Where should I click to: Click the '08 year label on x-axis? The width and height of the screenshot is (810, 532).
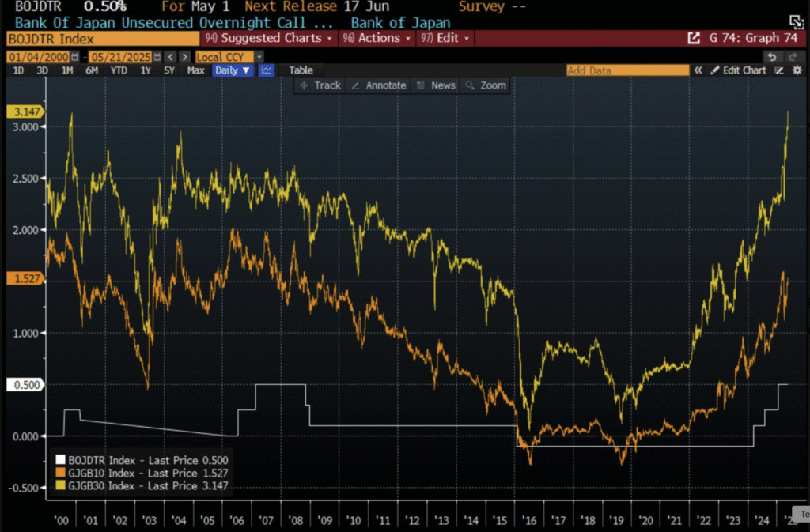click(x=296, y=520)
